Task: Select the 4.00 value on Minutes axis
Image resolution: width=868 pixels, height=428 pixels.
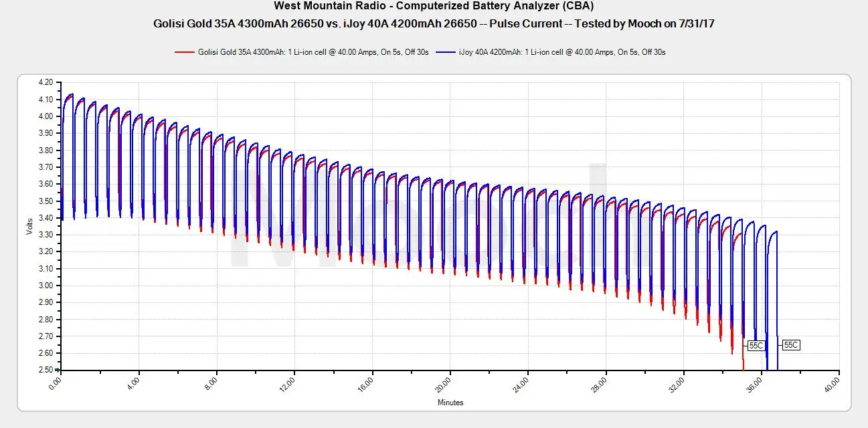Action: pyautogui.click(x=133, y=383)
